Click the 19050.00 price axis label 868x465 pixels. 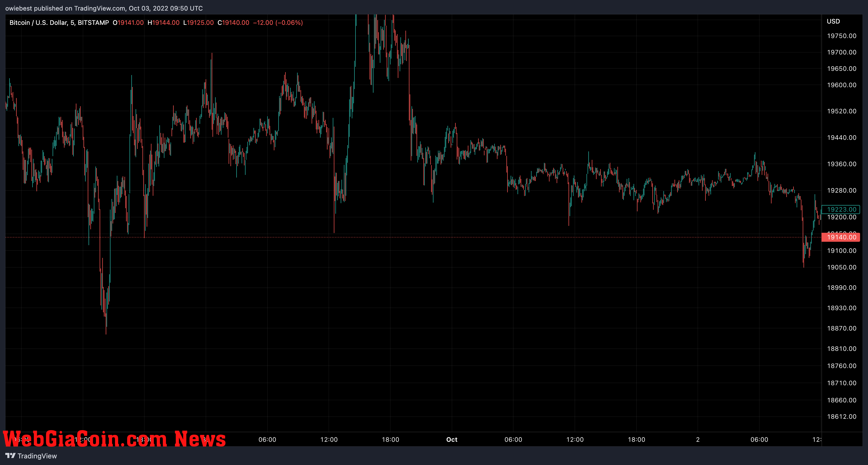click(841, 267)
